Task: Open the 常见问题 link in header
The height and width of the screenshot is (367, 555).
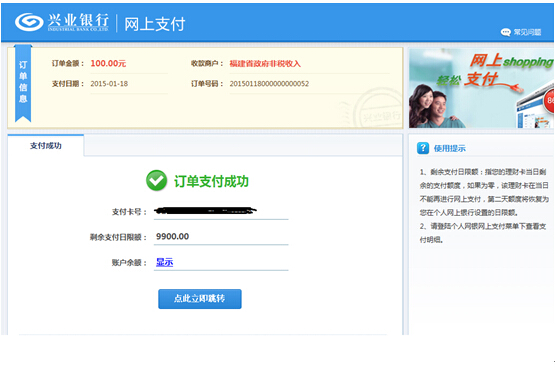Action: pyautogui.click(x=527, y=32)
